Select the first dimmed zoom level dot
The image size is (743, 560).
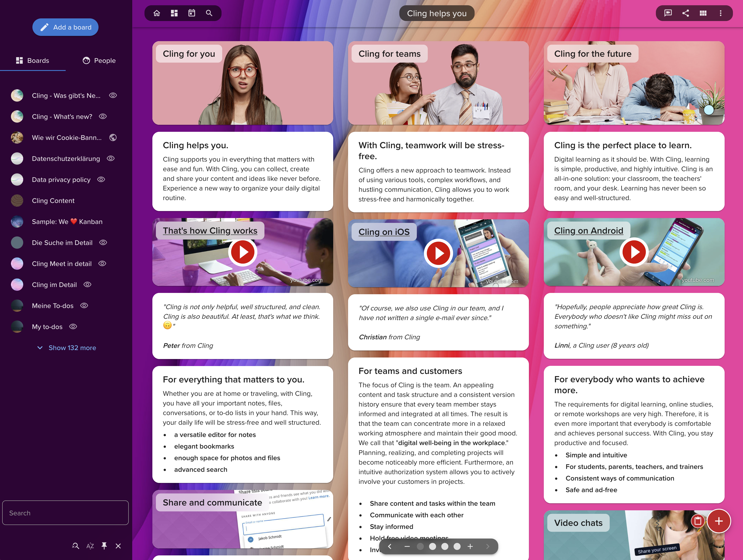tap(420, 547)
